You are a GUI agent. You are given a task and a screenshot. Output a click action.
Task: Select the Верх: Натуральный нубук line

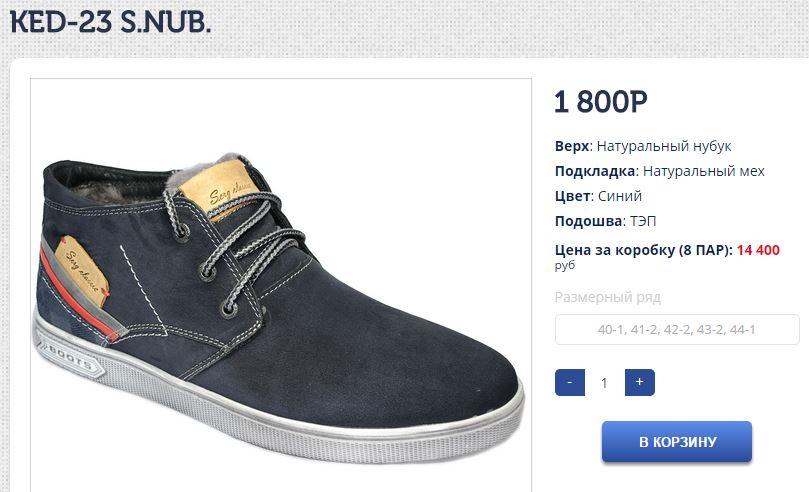pos(643,146)
